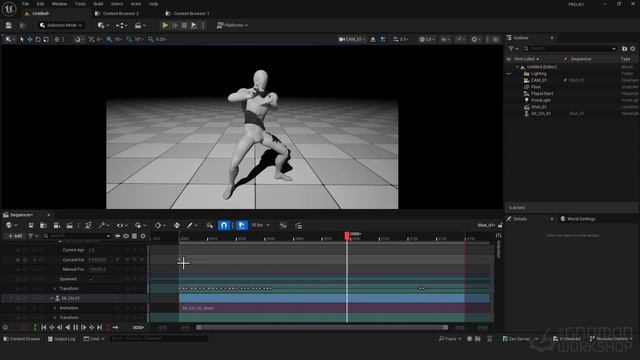Select the viewport scale tool
640x360 pixels.
(x=46, y=40)
